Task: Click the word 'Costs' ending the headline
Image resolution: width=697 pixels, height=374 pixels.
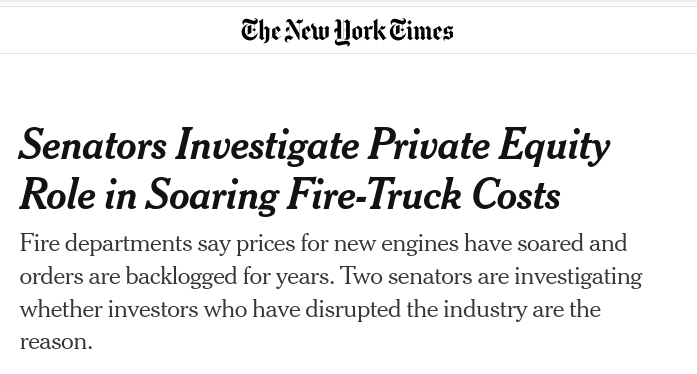Action: tap(516, 194)
